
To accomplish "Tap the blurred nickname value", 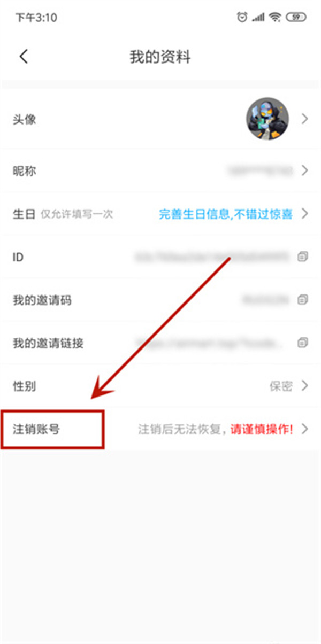I will [260, 171].
